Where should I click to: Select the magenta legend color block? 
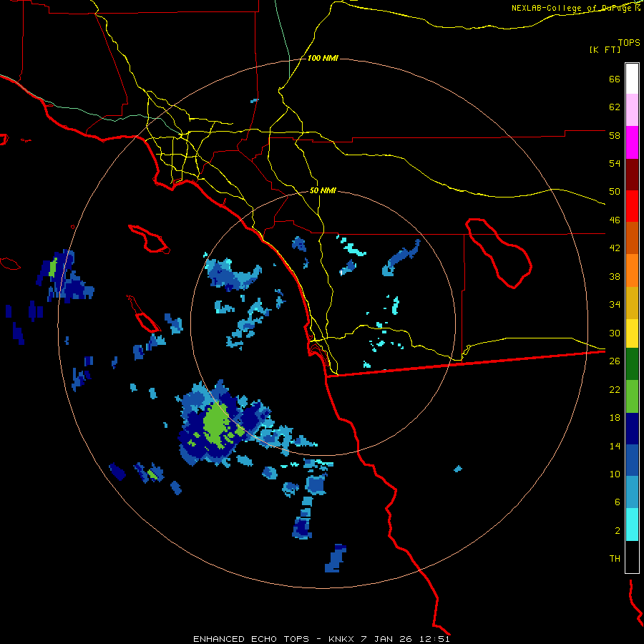632,142
